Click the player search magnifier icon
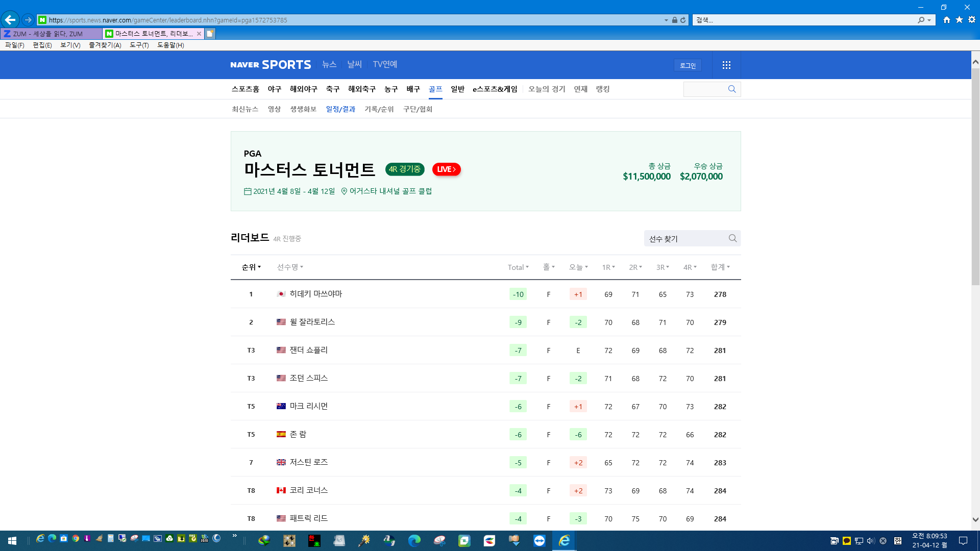The height and width of the screenshot is (551, 980). [732, 238]
